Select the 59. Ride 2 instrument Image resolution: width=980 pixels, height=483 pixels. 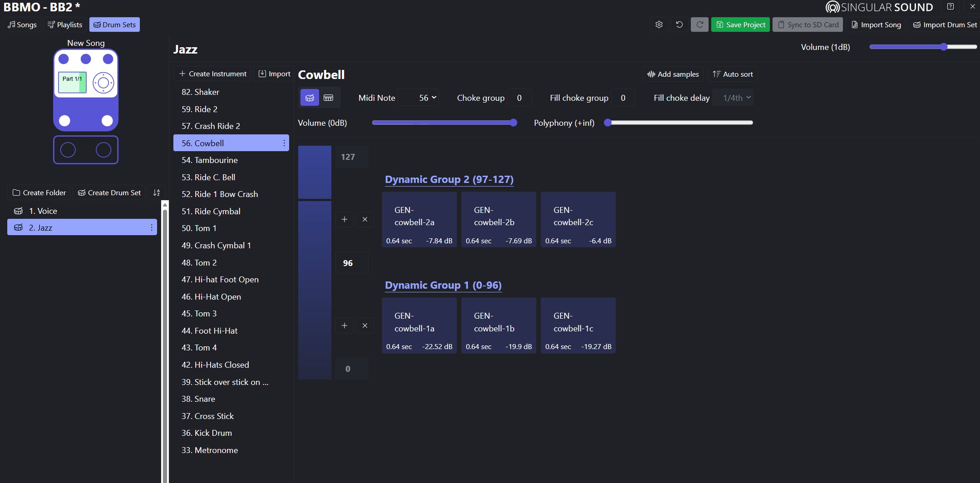(x=231, y=109)
